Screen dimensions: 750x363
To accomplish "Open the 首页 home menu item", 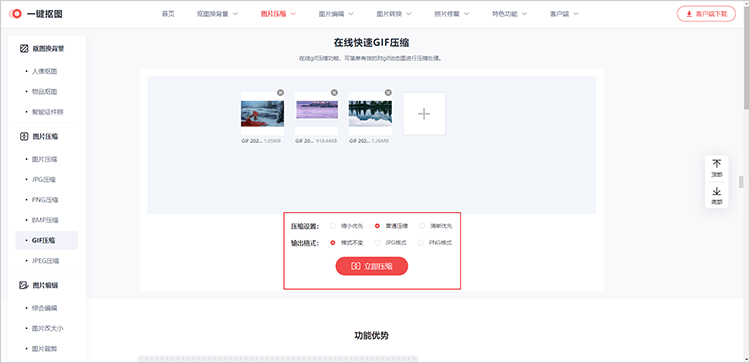I will [168, 14].
